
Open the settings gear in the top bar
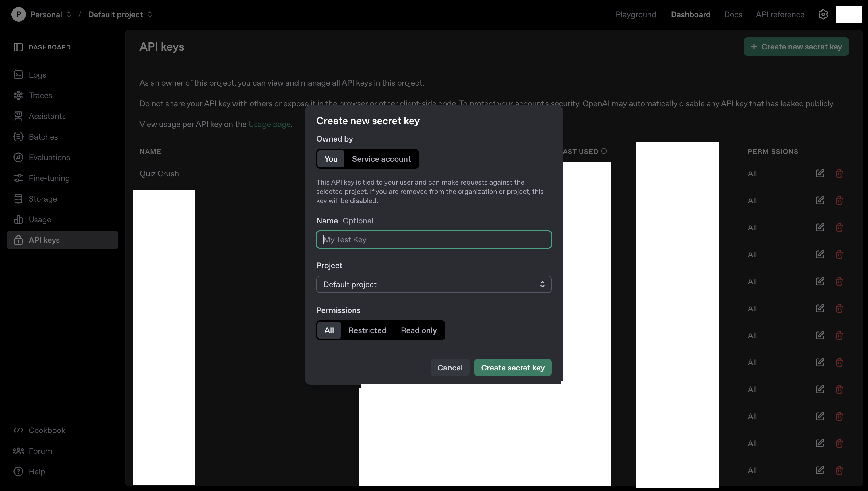pos(823,14)
